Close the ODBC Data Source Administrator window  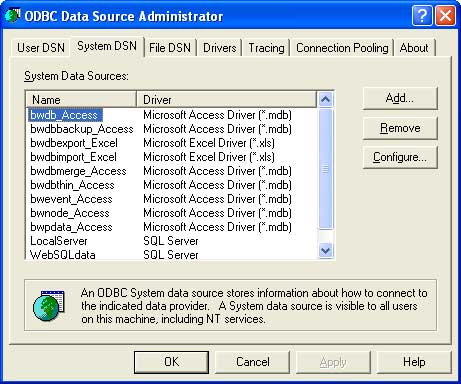(446, 15)
